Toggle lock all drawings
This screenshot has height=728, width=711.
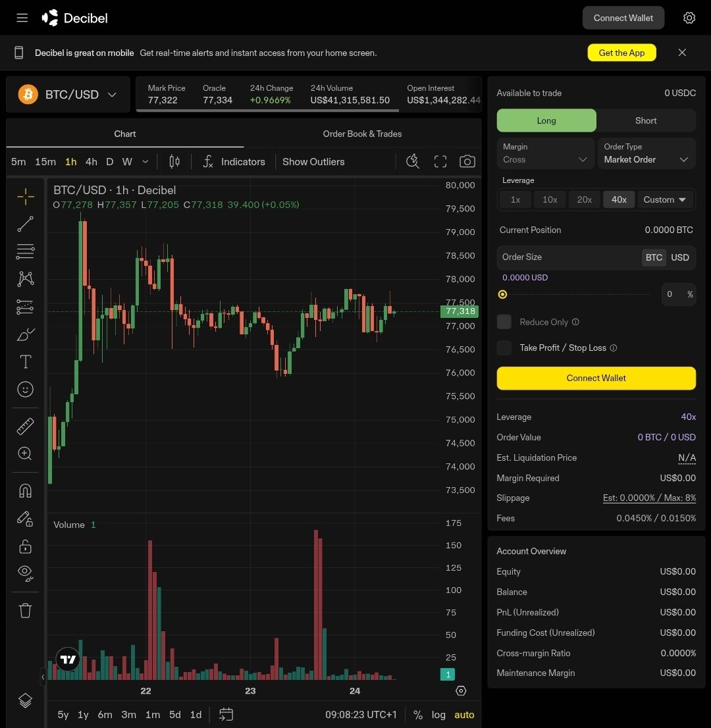click(x=26, y=546)
